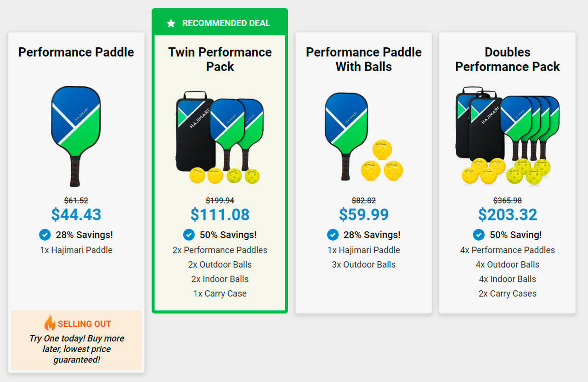
Task: Select the single Performance Paddle product image
Action: (x=76, y=136)
